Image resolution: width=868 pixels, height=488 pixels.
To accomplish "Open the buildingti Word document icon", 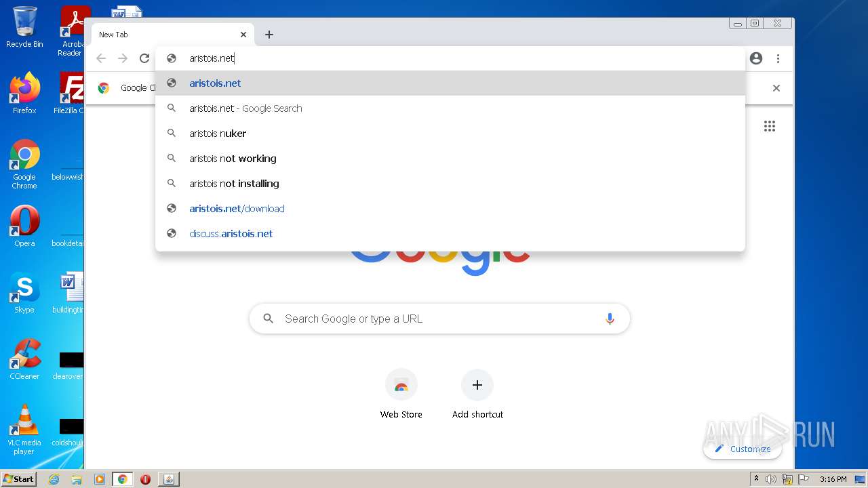I will click(69, 292).
